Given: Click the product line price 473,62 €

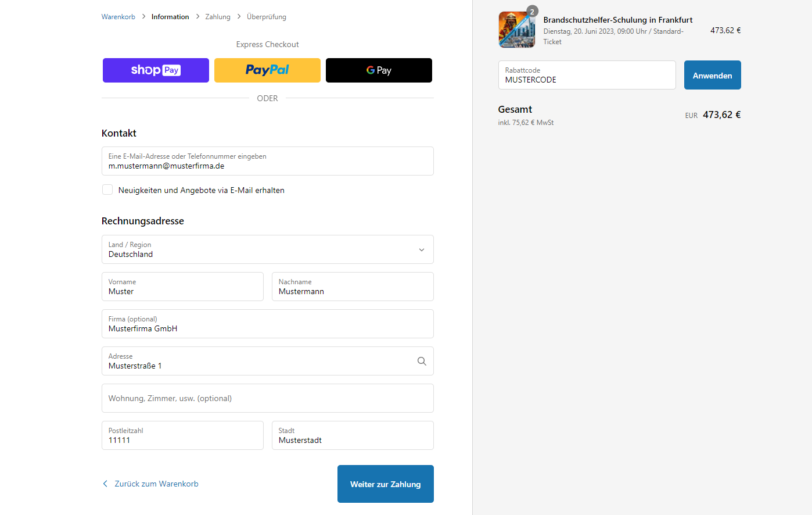Looking at the screenshot, I should point(725,30).
